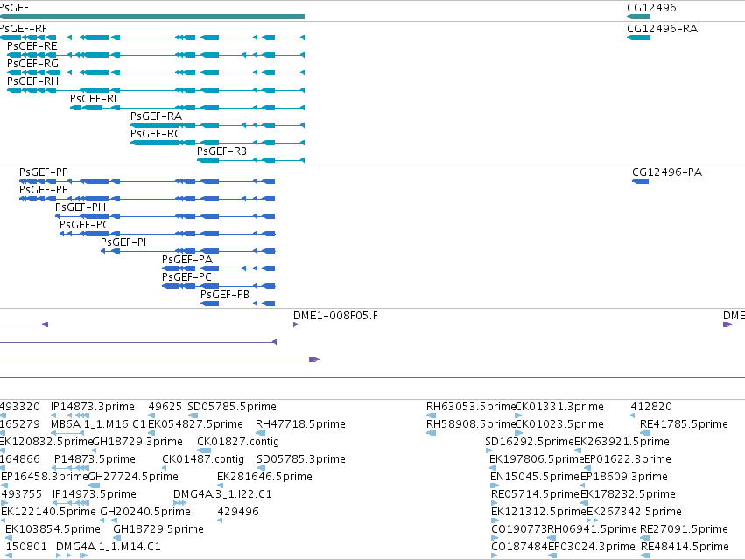Click the EK120832.5prime EST label
This screenshot has height=560, width=745.
click(46, 442)
